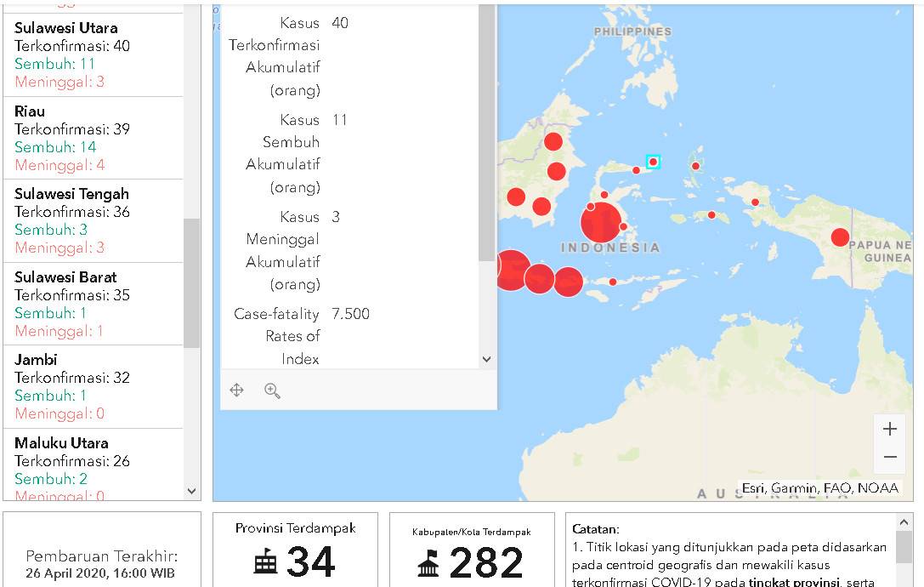Click 'Meninggal: 4' under Riau
The height and width of the screenshot is (587, 924).
pyautogui.click(x=60, y=165)
